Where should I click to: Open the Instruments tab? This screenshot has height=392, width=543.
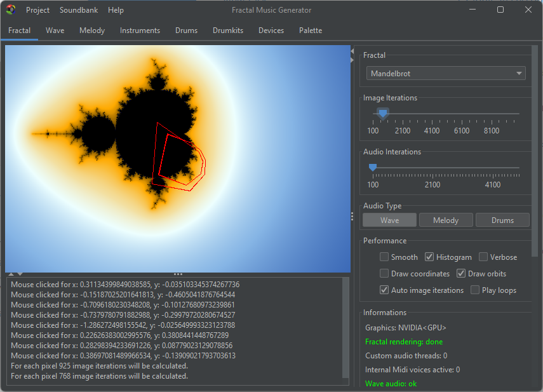point(140,30)
